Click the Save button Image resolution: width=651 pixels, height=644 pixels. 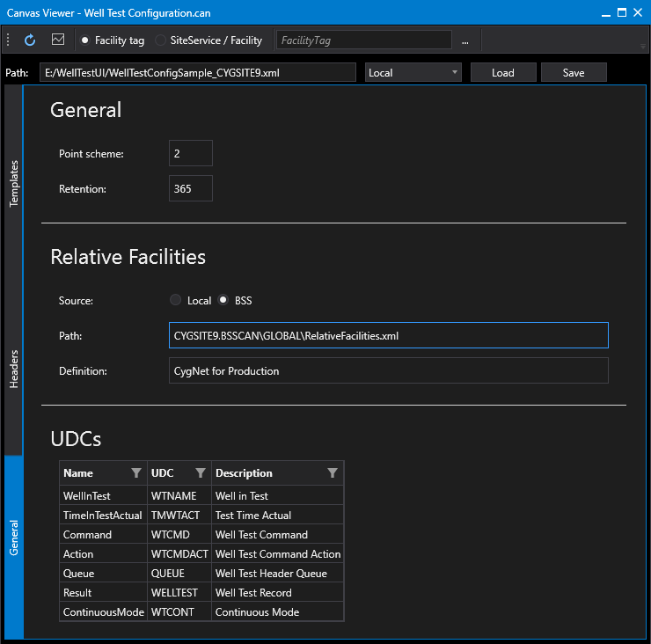click(x=574, y=73)
